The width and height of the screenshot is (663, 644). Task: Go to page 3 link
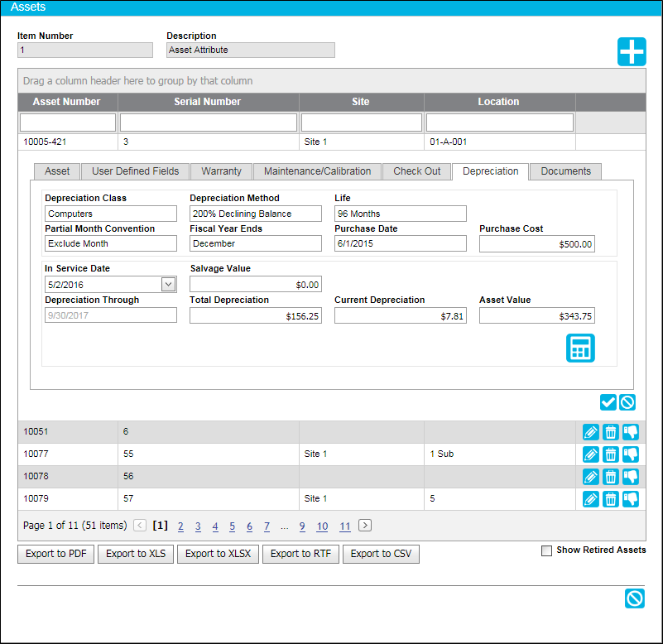[x=198, y=526]
